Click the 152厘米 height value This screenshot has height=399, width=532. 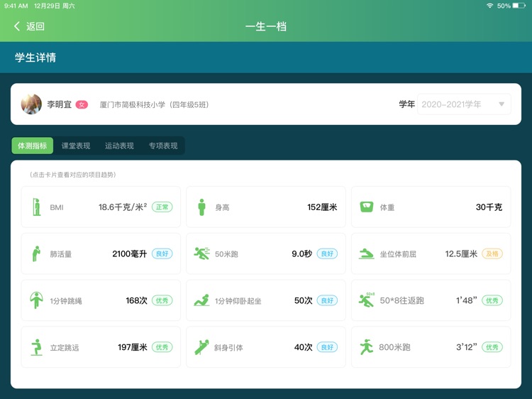[322, 207]
